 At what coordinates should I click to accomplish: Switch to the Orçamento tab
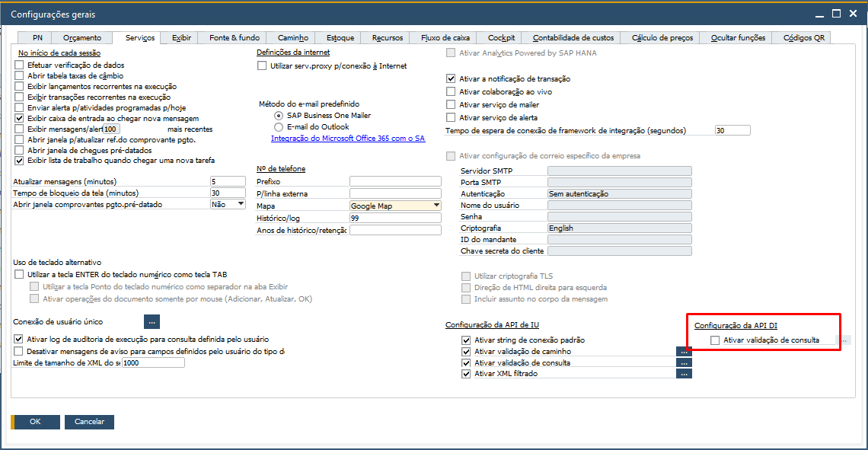(82, 37)
